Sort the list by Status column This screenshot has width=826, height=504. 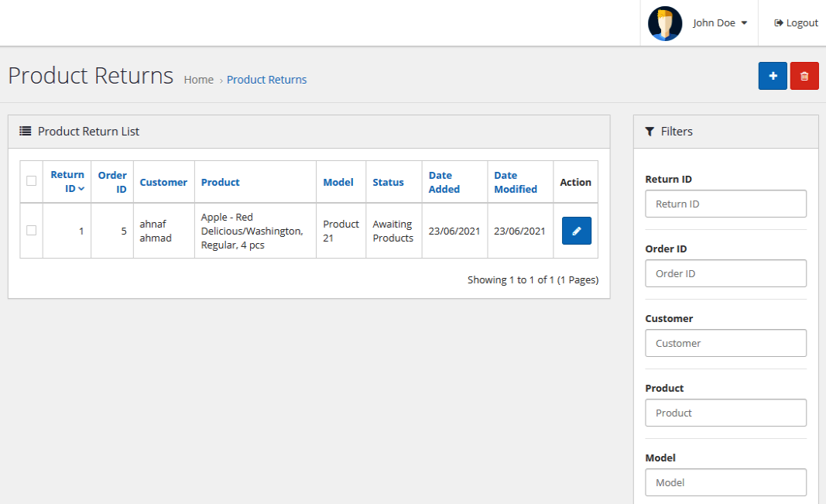point(388,183)
